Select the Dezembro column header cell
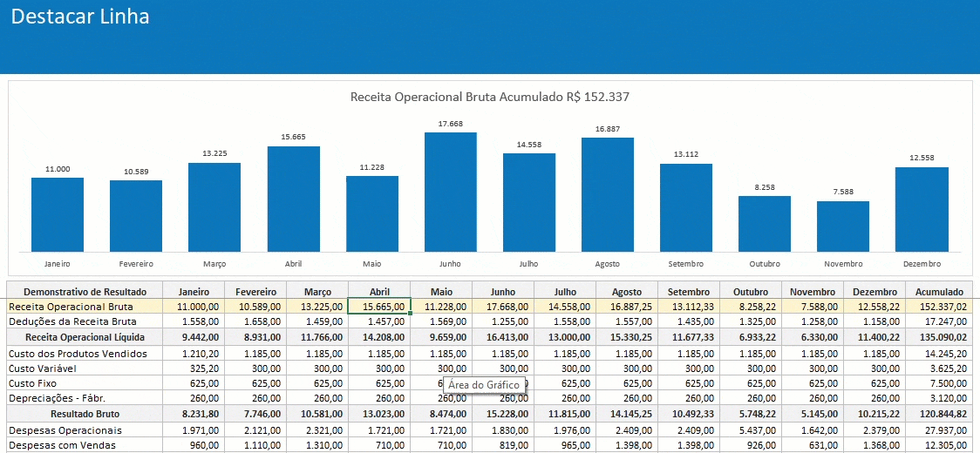 pyautogui.click(x=875, y=291)
